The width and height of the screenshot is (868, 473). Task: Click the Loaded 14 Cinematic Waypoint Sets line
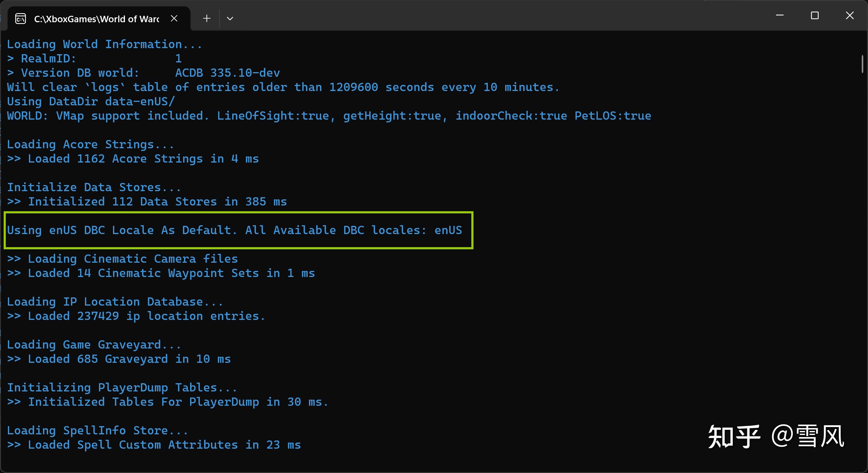[161, 273]
